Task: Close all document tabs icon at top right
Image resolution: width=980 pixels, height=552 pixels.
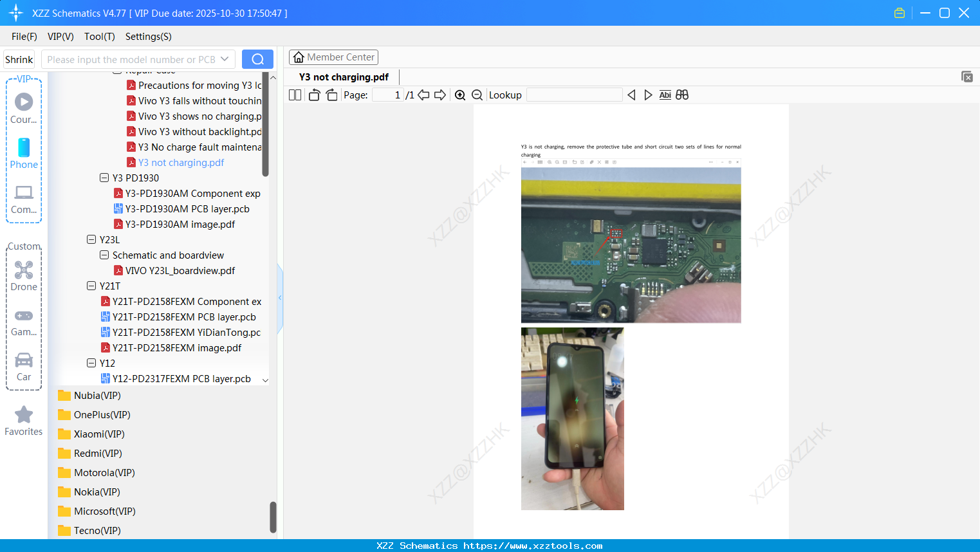Action: (x=967, y=77)
